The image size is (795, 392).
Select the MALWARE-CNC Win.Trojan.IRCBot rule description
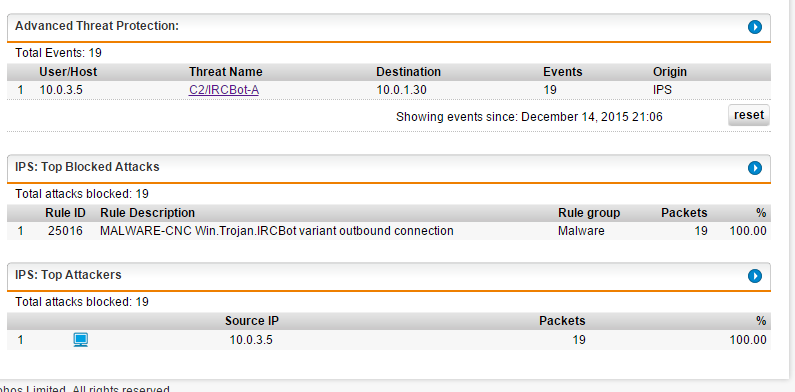[x=277, y=231]
